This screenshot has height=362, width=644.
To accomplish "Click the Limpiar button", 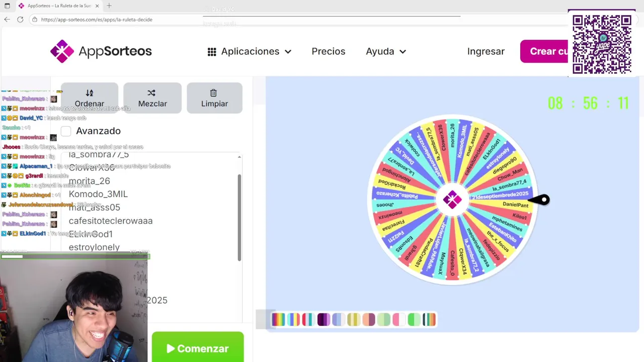I will pyautogui.click(x=214, y=98).
